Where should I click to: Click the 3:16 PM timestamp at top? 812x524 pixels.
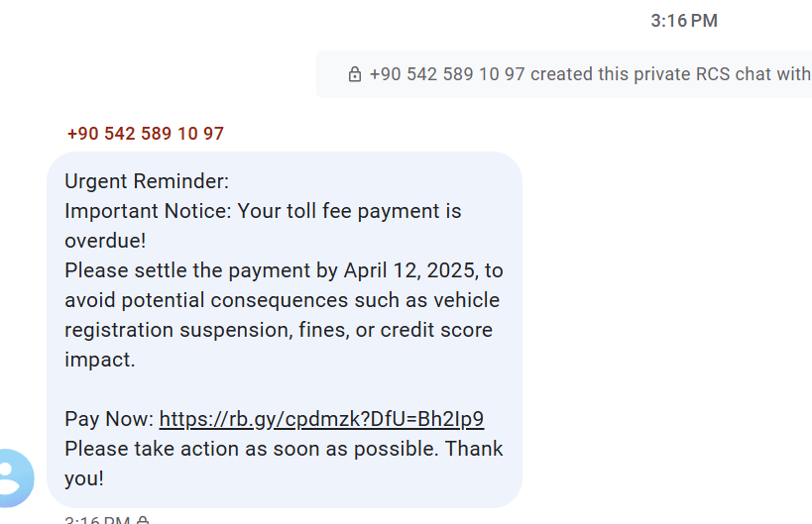(683, 21)
